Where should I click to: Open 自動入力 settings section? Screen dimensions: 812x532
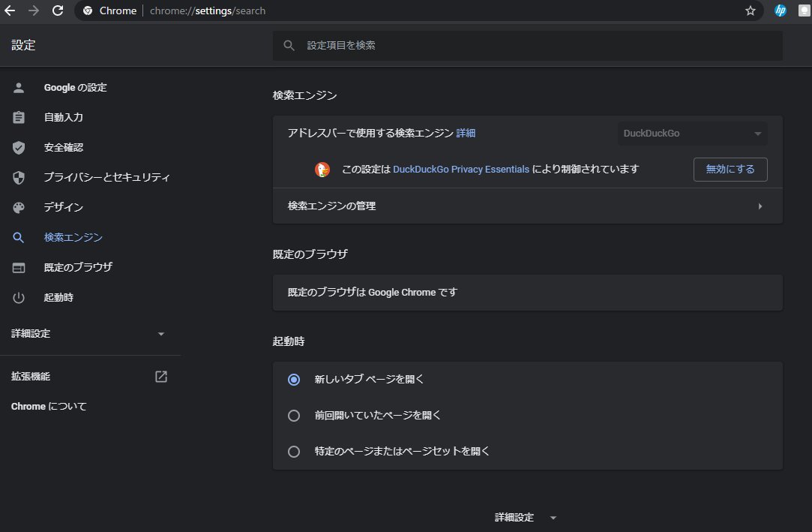(64, 118)
